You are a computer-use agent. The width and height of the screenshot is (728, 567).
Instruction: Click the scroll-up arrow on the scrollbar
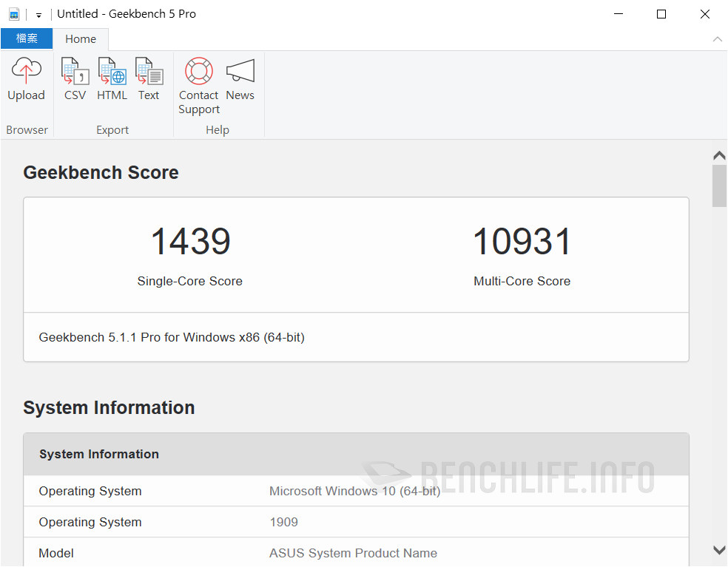pos(718,155)
